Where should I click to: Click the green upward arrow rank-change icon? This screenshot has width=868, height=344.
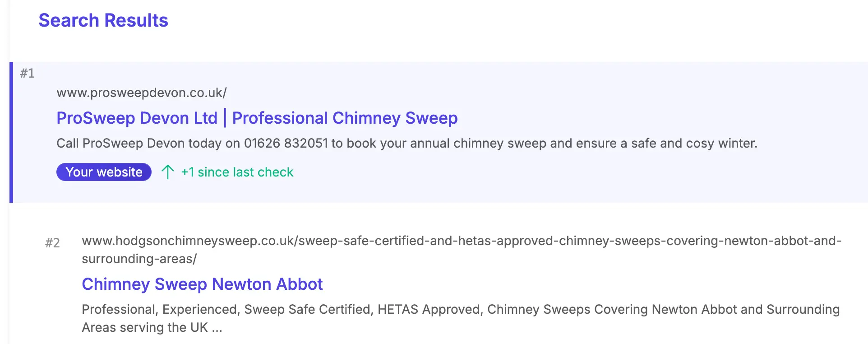[x=168, y=172]
